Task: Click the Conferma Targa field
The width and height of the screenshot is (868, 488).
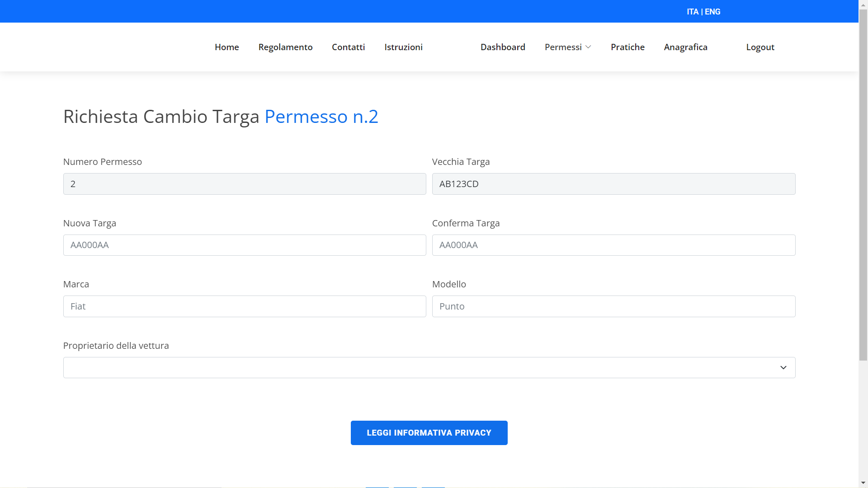Action: click(613, 245)
